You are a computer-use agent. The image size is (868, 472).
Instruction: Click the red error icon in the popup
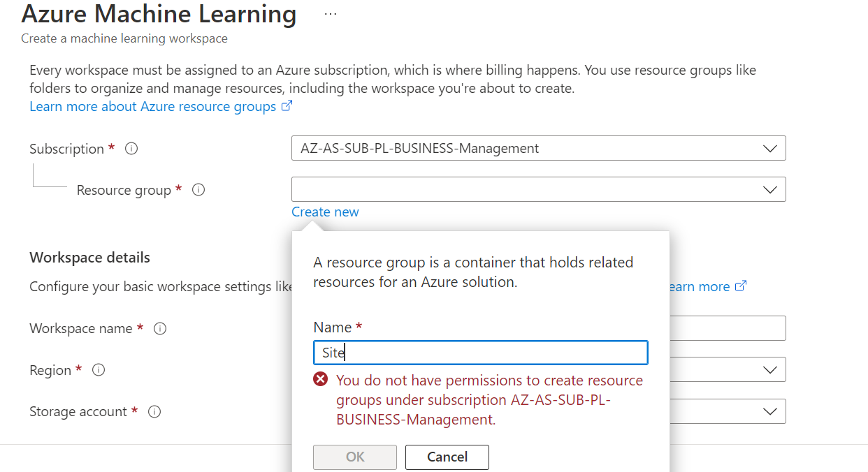[x=321, y=380]
